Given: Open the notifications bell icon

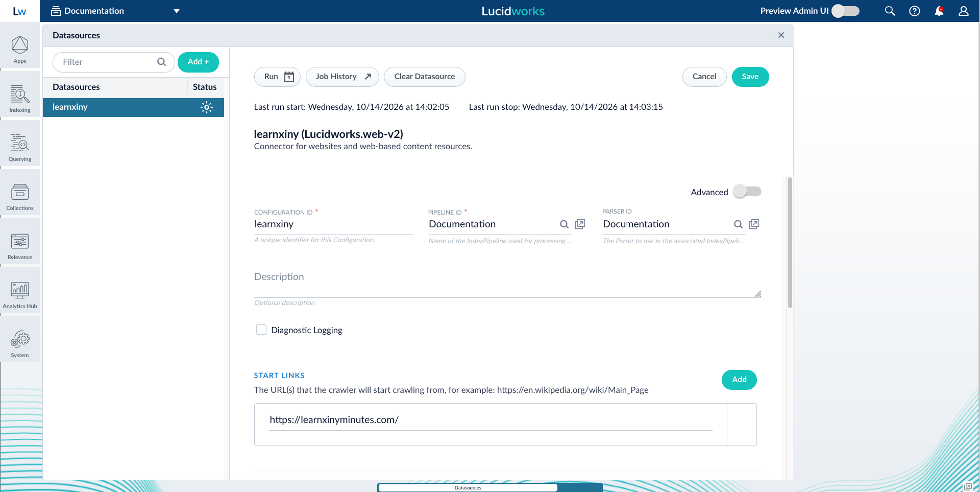Looking at the screenshot, I should pyautogui.click(x=939, y=11).
